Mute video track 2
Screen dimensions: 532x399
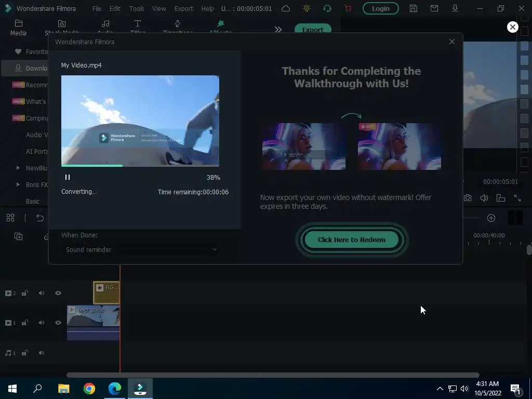click(42, 293)
